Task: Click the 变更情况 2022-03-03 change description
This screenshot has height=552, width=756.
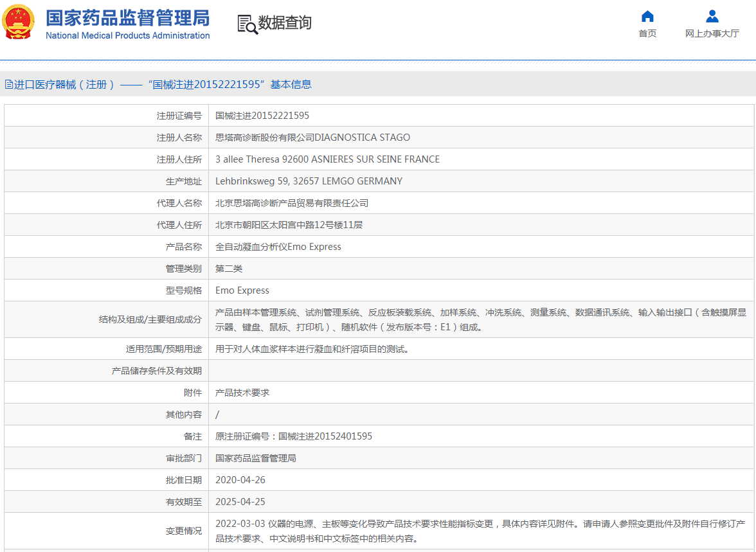Action: click(x=480, y=531)
